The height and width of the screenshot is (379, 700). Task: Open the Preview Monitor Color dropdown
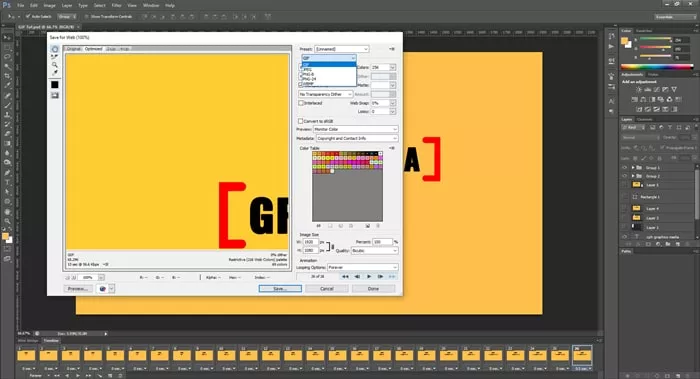tap(355, 129)
